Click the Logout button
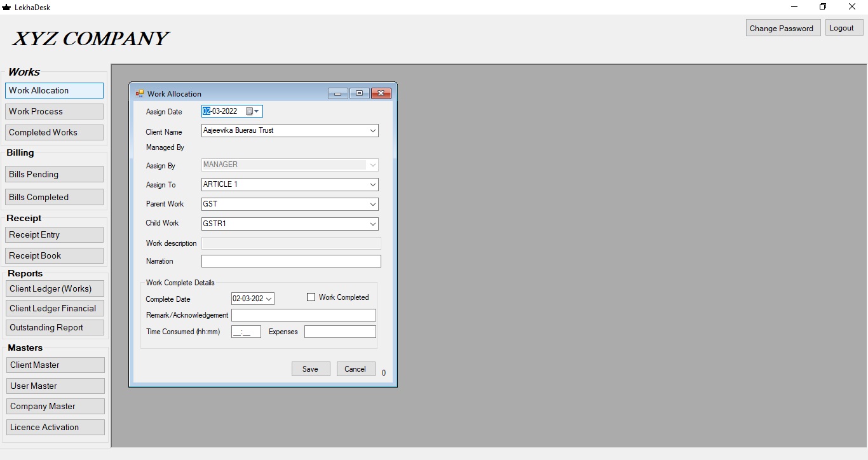 844,27
